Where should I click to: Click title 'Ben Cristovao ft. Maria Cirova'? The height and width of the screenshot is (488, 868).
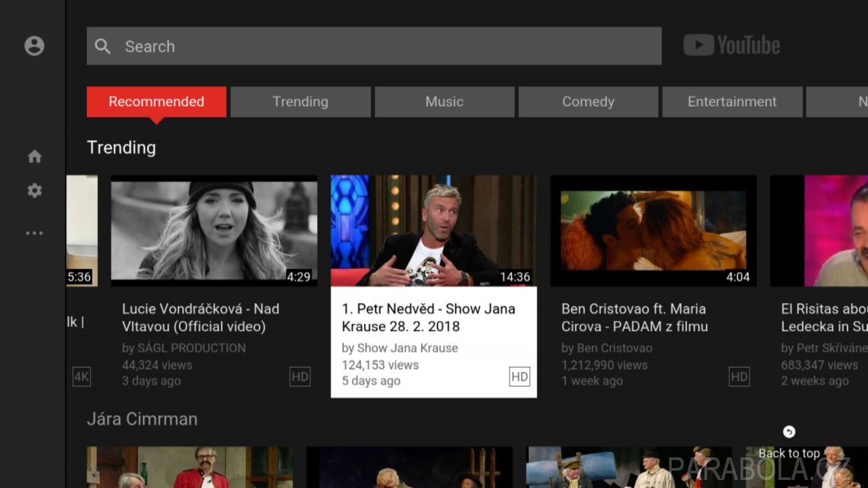point(634,318)
